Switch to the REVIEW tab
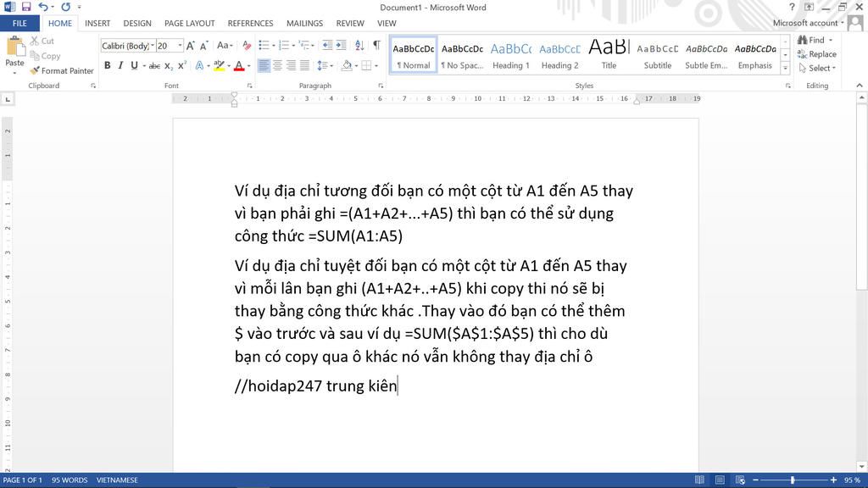 [350, 23]
